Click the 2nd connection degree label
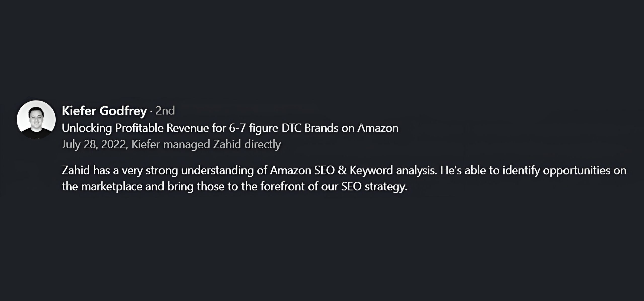Viewport: 644px width, 301px height. [165, 111]
